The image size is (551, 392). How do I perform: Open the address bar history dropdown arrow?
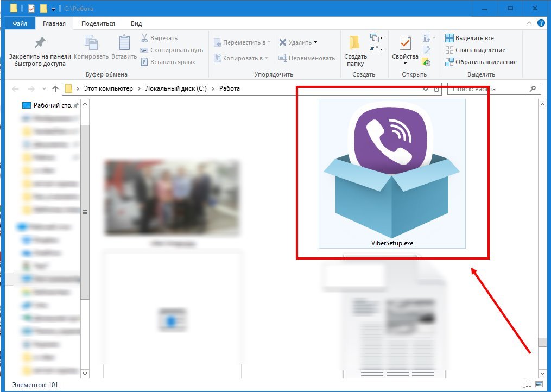point(426,88)
